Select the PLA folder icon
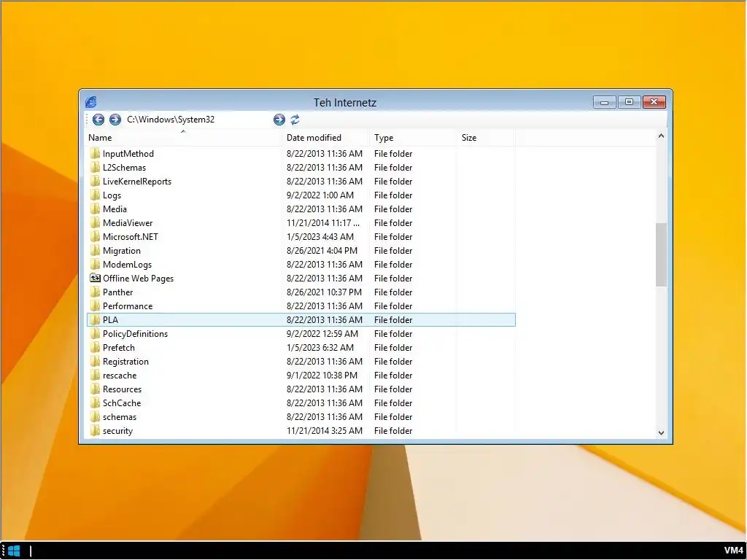Viewport: 747px width, 560px height. tap(95, 319)
